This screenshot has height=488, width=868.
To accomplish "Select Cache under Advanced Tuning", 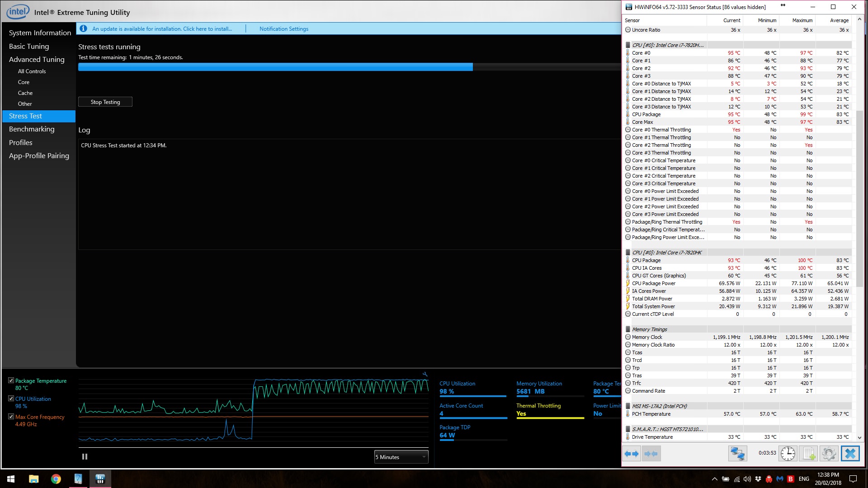I will (25, 93).
